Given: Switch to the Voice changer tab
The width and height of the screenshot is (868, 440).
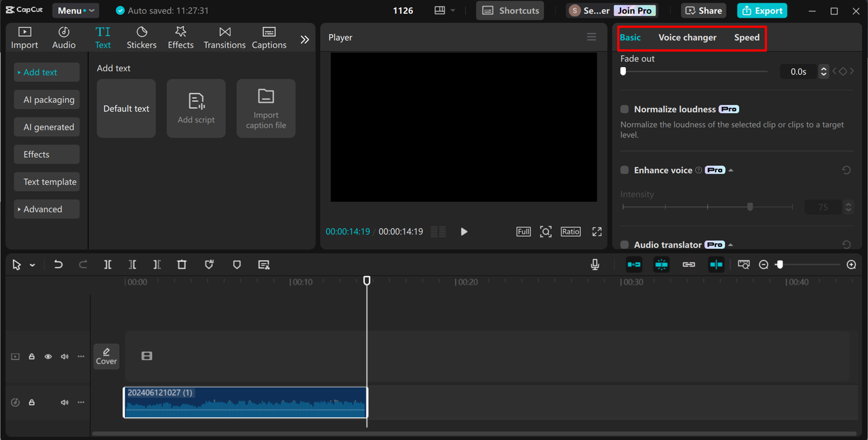Looking at the screenshot, I should (x=688, y=37).
